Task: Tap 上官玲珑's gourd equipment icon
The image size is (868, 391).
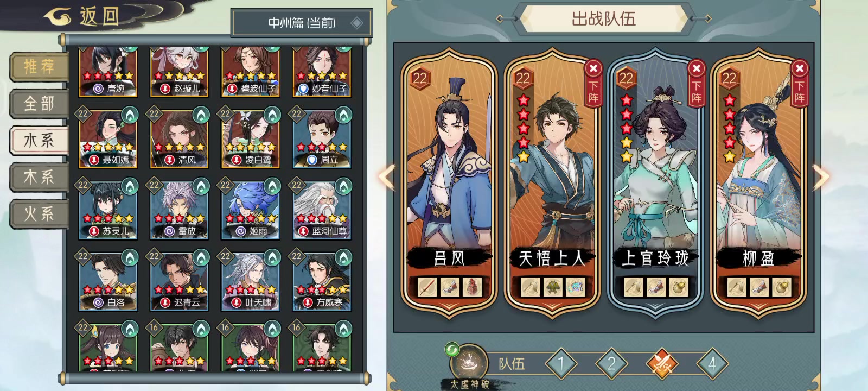Action: pyautogui.click(x=678, y=287)
